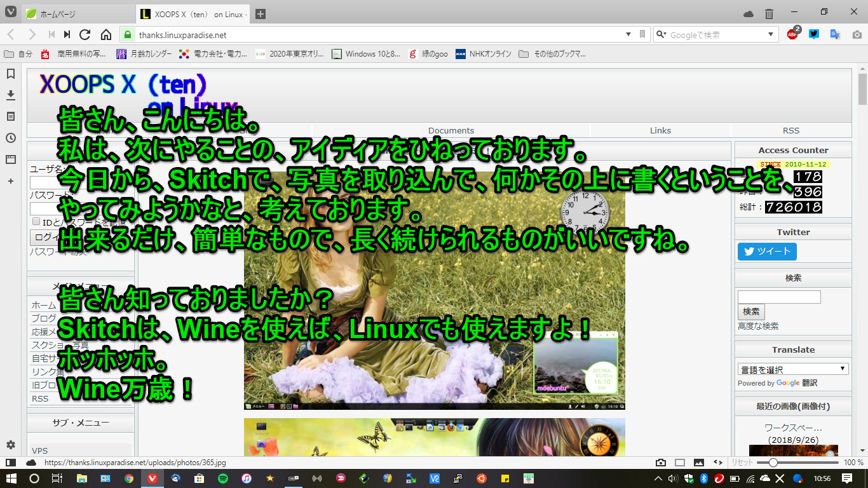This screenshot has height=488, width=868.
Task: Open the Documents menu item
Action: point(451,130)
